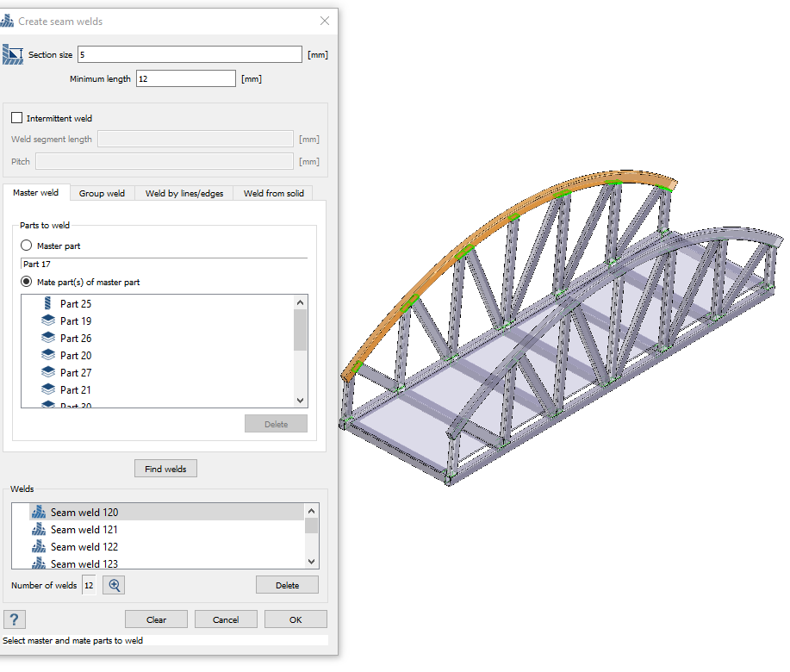Viewport: 790px width, 672px height.
Task: Open the Weld by lines/edges tab
Action: pos(184,193)
